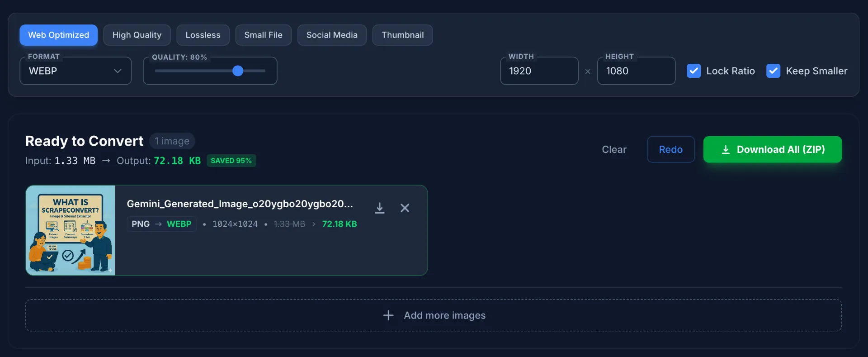
Task: Click the plus icon to add images
Action: [388, 315]
